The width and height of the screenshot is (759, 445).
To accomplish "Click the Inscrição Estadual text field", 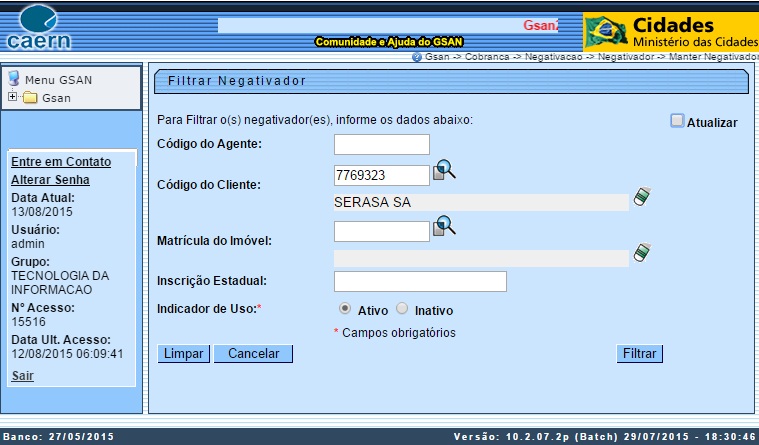I will [x=420, y=282].
